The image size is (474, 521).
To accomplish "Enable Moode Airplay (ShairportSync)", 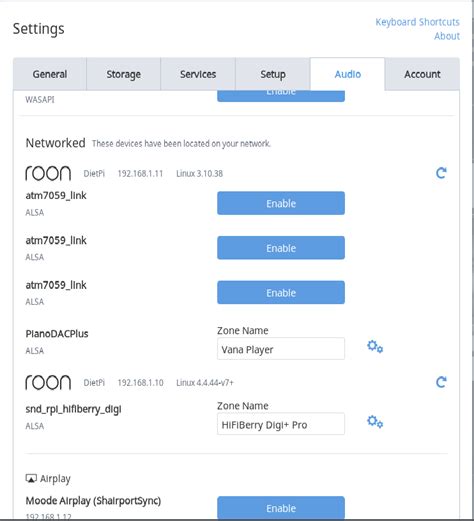I will [281, 508].
